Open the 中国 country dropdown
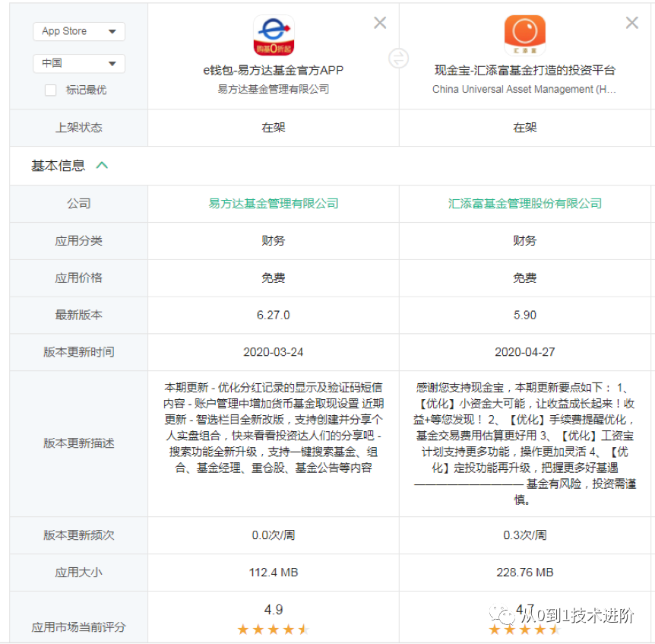655x644 pixels. tap(79, 64)
